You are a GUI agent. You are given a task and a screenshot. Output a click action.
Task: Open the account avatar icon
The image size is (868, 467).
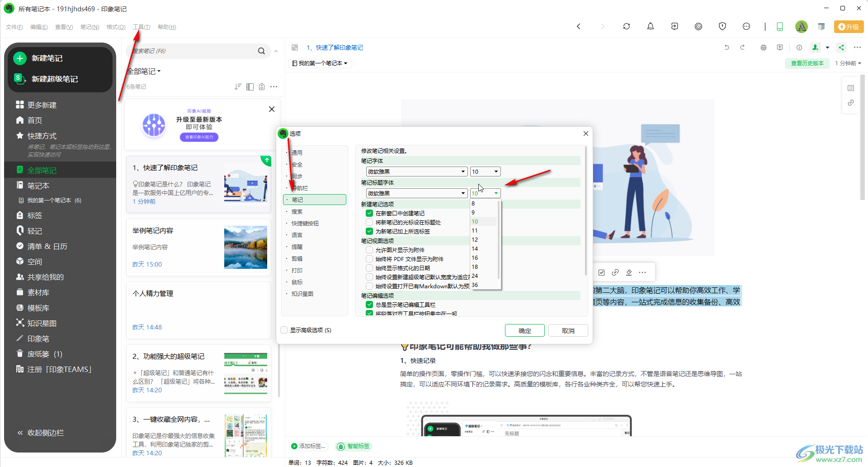pos(802,27)
